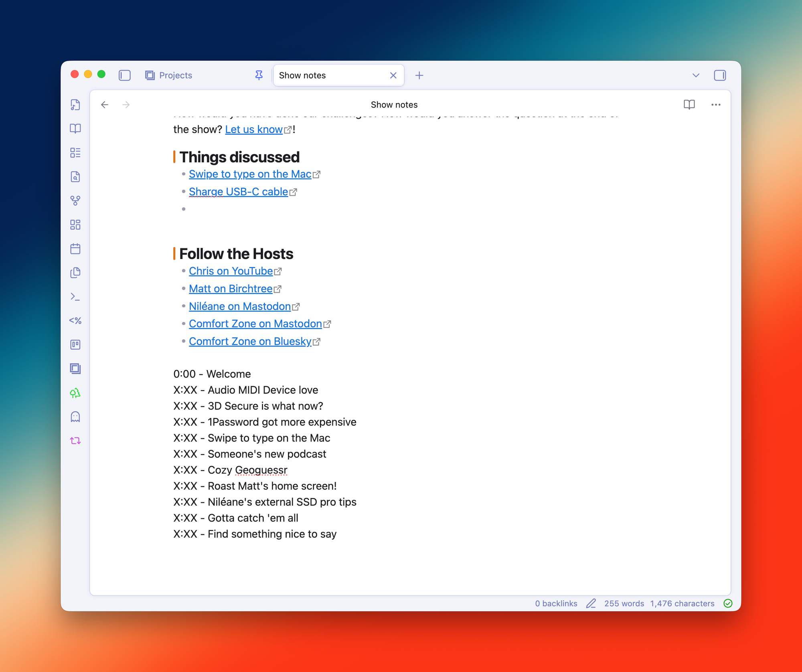Image resolution: width=802 pixels, height=672 pixels.
Task: Toggle the right sidebar panel
Action: click(720, 75)
